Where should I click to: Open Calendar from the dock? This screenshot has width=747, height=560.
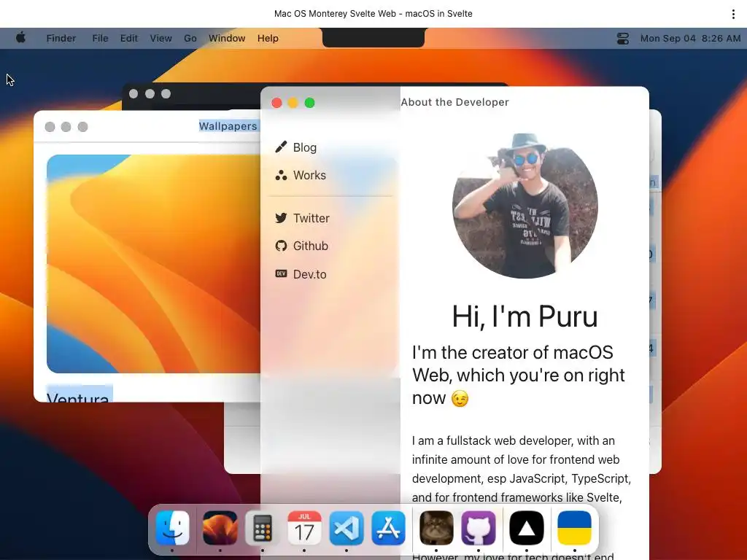click(x=304, y=528)
